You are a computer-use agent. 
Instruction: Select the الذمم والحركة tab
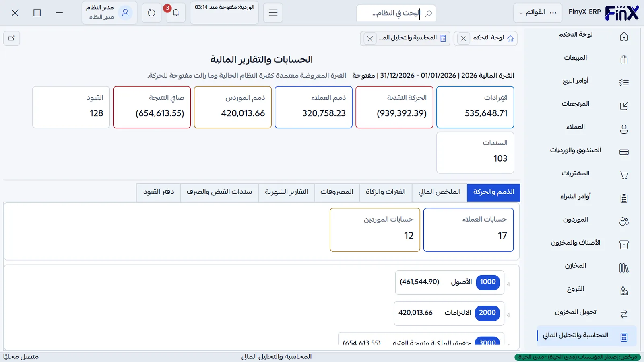click(x=494, y=192)
